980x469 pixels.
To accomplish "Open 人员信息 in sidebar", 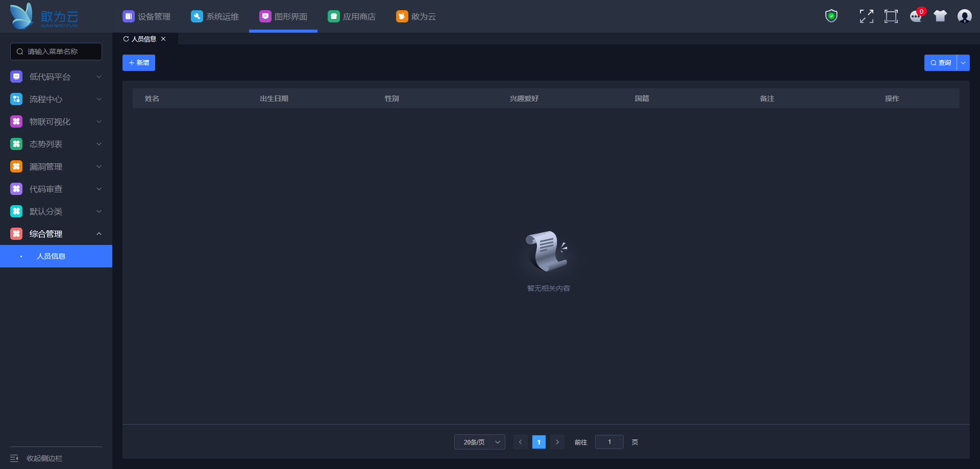I will pos(56,256).
